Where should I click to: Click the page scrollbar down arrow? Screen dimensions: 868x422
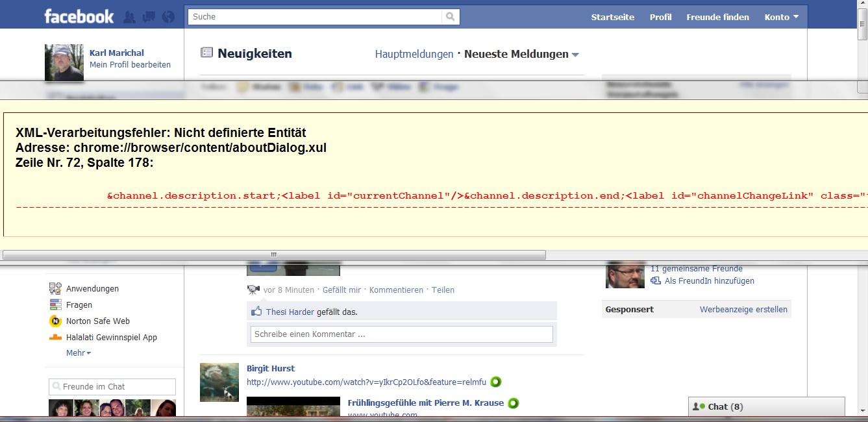click(862, 411)
